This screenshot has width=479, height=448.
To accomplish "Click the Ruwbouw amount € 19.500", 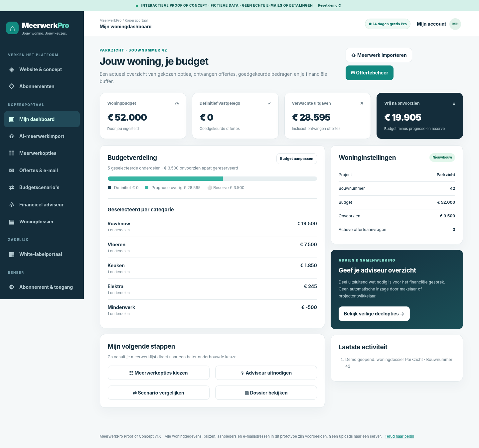I will 307,224.
